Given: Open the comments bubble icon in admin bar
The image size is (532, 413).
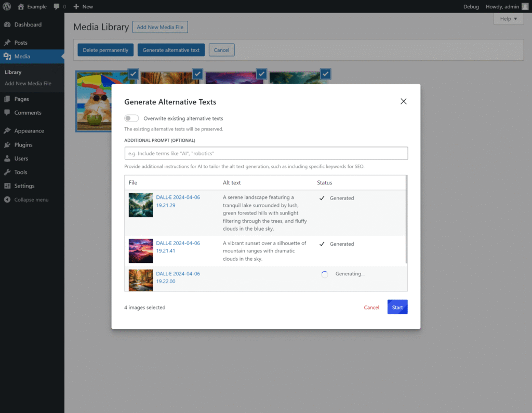Looking at the screenshot, I should click(56, 6).
